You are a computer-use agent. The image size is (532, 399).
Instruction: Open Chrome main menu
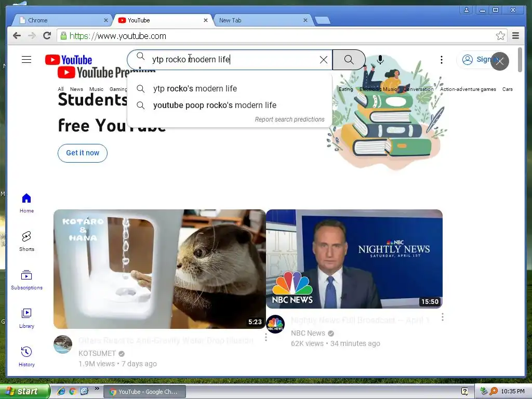tap(515, 36)
